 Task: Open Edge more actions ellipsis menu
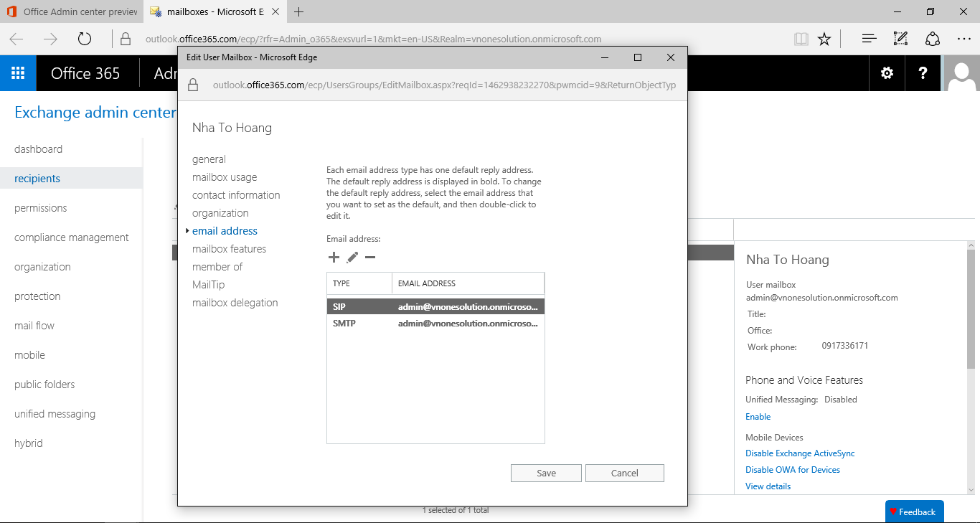pyautogui.click(x=963, y=39)
